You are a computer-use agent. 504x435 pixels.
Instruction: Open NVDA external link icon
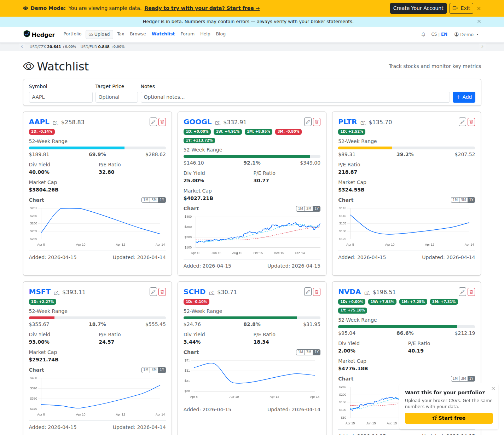point(367,293)
